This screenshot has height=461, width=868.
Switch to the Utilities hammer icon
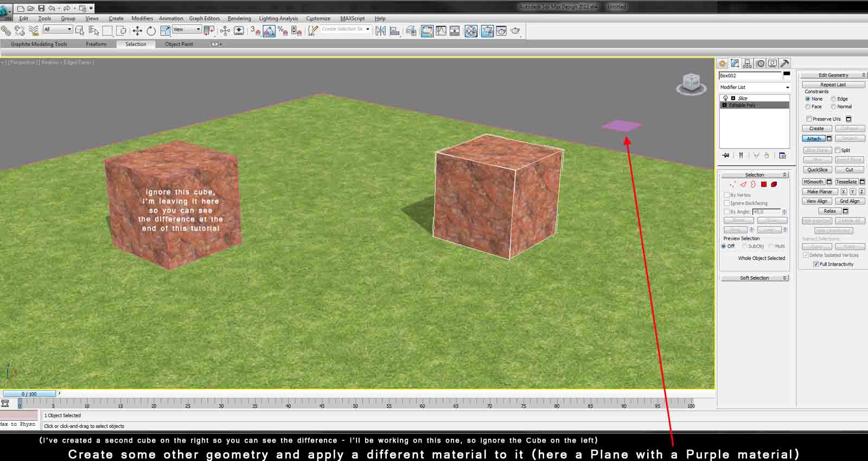tap(785, 63)
